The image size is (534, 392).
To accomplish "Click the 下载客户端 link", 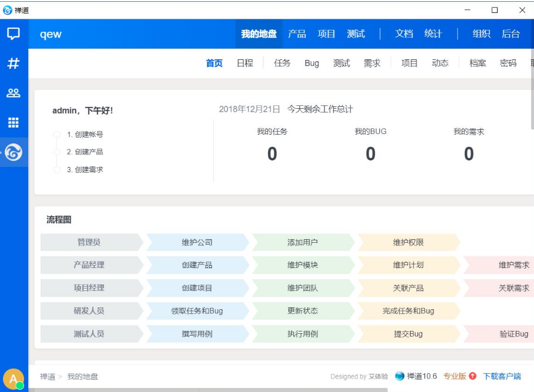I will (x=502, y=376).
